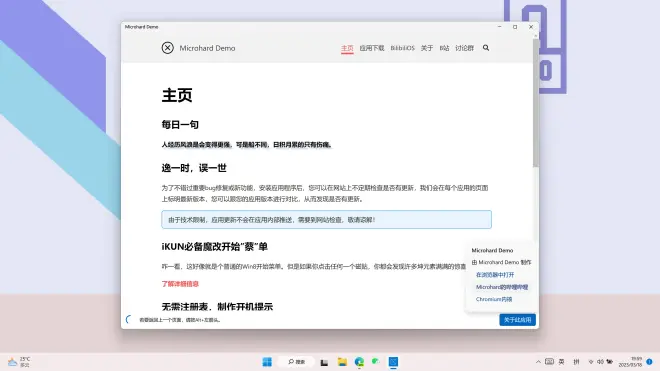Open the B站 navigation item
Image resolution: width=660 pixels, height=371 pixels.
click(x=444, y=48)
